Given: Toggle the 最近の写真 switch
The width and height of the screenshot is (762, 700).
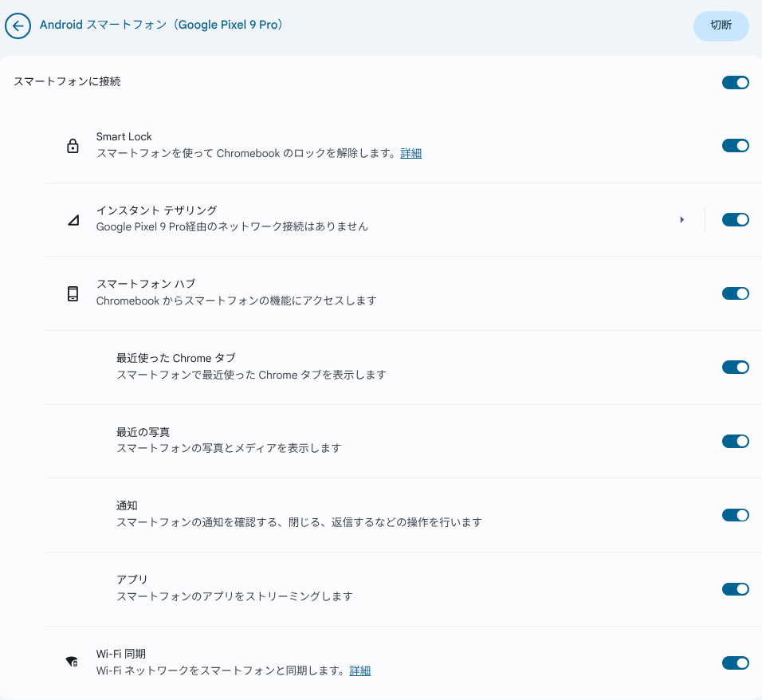Looking at the screenshot, I should coord(735,442).
